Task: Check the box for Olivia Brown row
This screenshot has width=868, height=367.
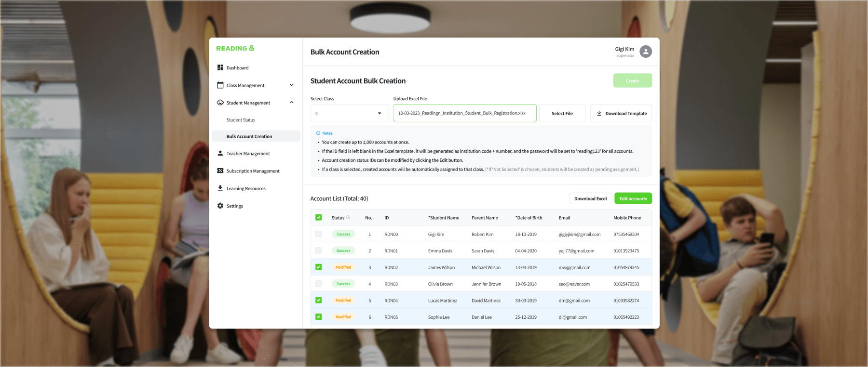Action: click(319, 284)
